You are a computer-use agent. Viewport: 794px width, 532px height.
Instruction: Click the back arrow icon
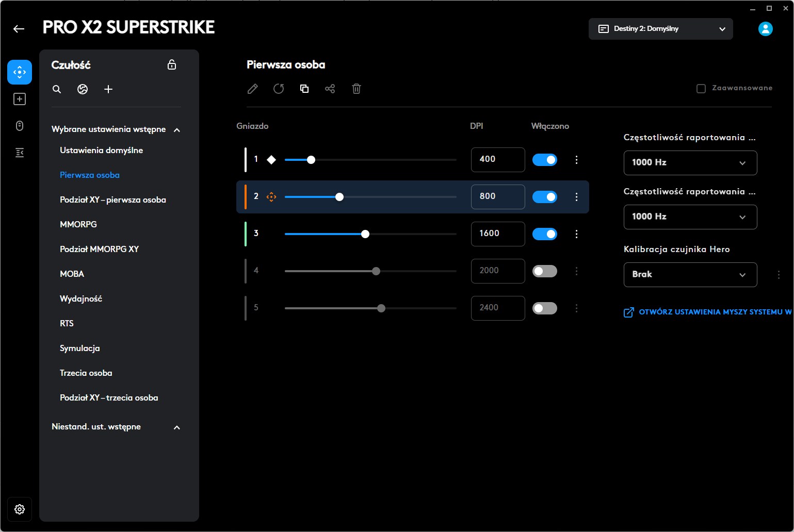[19, 29]
